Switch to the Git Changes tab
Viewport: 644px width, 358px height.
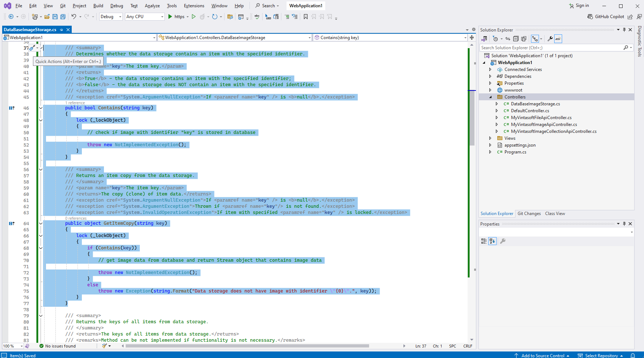(529, 214)
